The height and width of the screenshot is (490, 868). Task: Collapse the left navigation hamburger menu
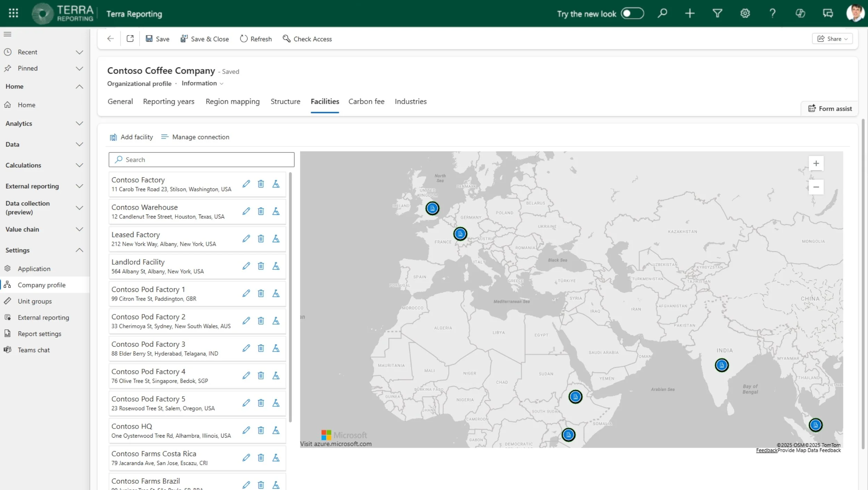pyautogui.click(x=8, y=34)
